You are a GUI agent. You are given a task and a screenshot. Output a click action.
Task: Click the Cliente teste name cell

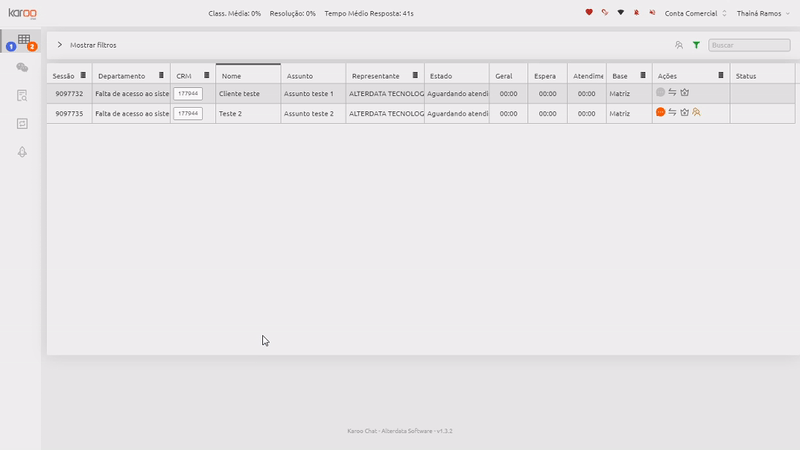tap(248, 93)
